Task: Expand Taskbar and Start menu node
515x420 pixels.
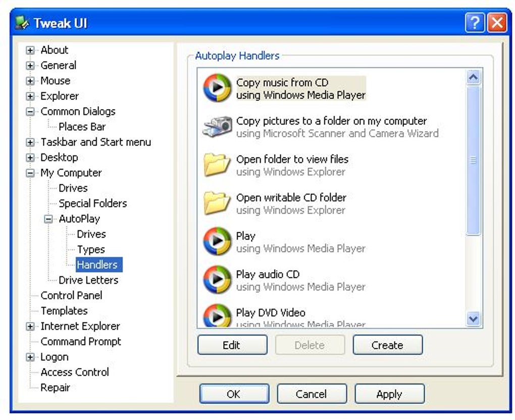Action: (x=30, y=142)
